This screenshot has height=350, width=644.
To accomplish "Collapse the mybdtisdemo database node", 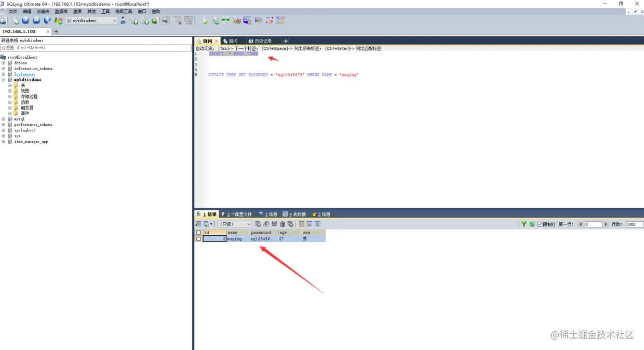I will [x=3, y=80].
